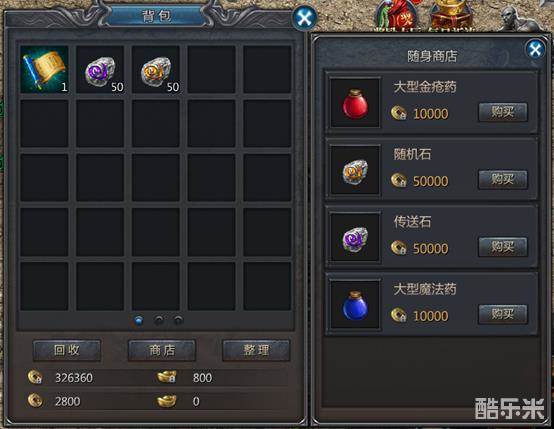554x429 pixels.
Task: Click the blue 大型魔法药 potion icon
Action: coord(355,305)
